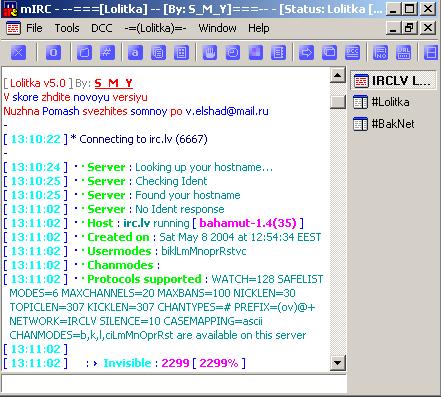This screenshot has height=397, width=441.
Task: Click the v.elshad@mail.ru email address
Action: 227,111
